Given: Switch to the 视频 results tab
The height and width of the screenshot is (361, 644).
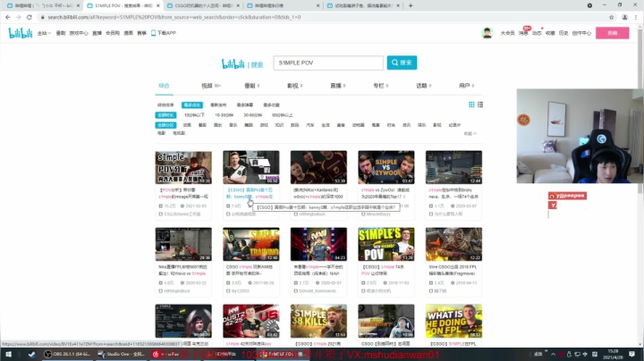Looking at the screenshot, I should pyautogui.click(x=211, y=85).
